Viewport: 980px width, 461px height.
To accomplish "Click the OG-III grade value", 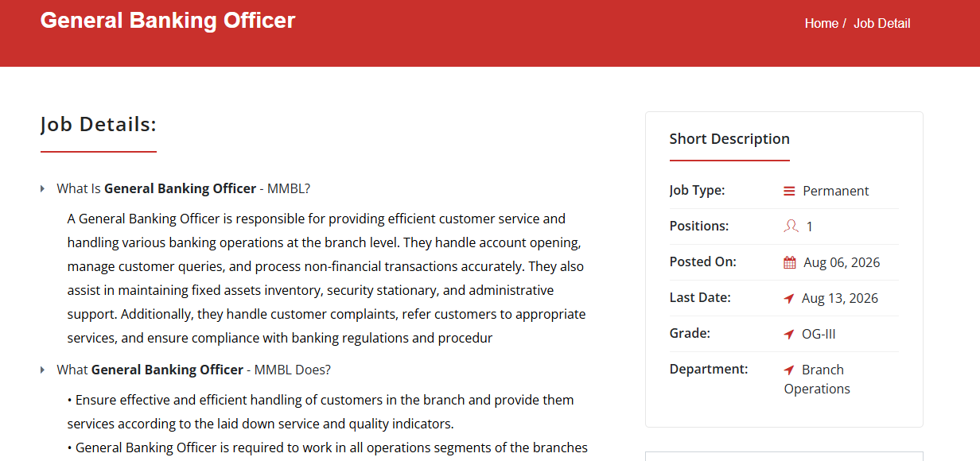I will point(819,334).
